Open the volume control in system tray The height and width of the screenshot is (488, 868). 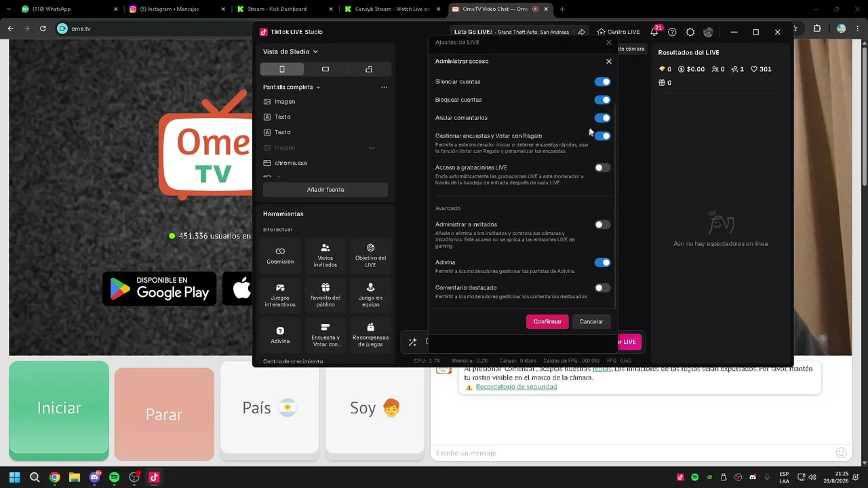812,477
